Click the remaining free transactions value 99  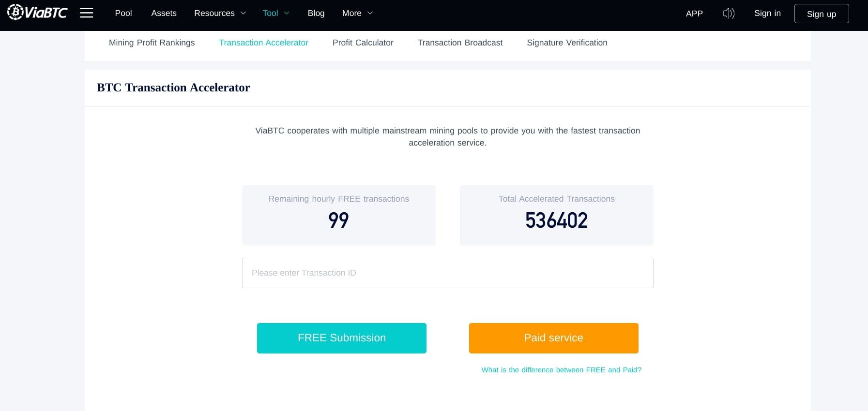point(338,220)
